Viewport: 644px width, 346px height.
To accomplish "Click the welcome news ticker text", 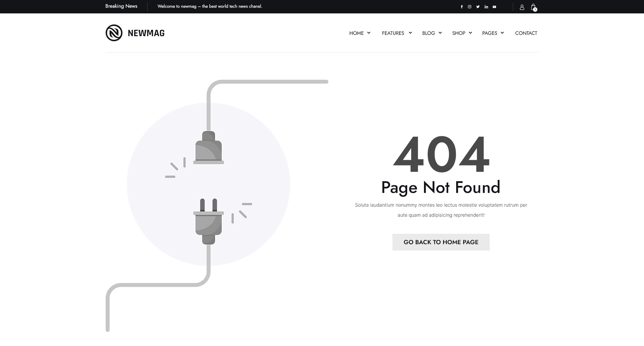I will (210, 6).
